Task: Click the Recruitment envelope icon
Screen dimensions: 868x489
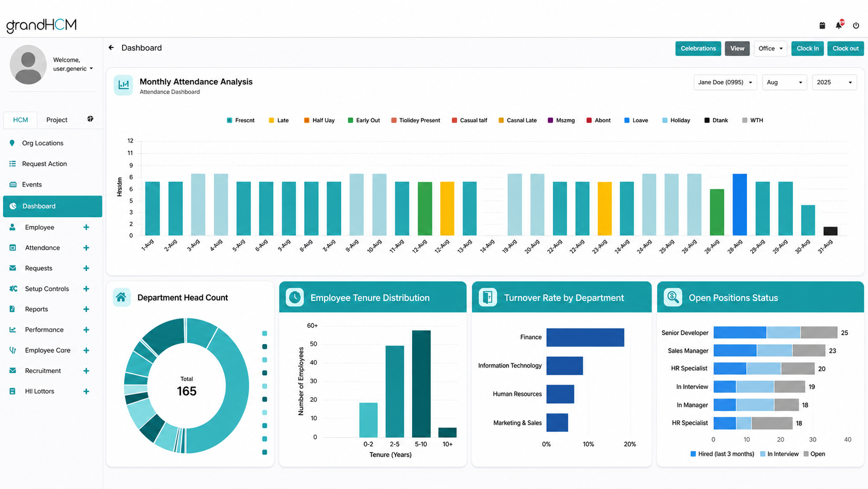Action: point(12,371)
